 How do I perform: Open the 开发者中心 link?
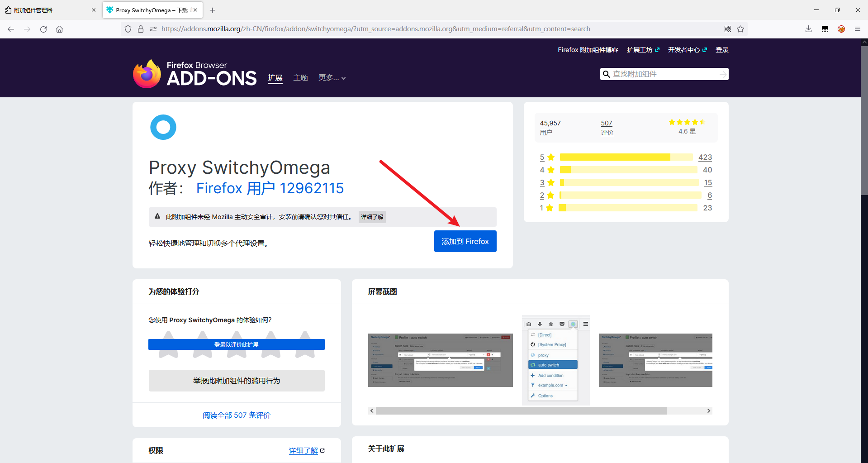[x=688, y=50]
